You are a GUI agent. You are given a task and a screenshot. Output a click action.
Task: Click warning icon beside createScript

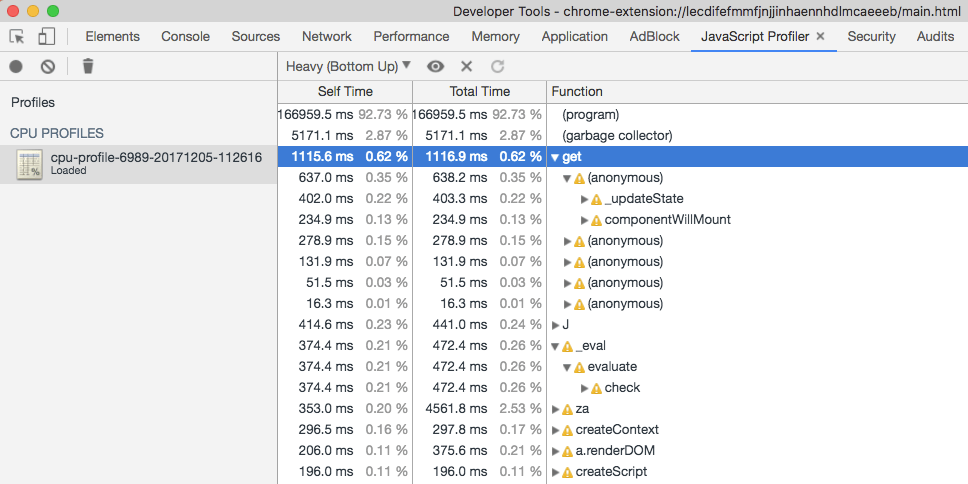coord(567,472)
